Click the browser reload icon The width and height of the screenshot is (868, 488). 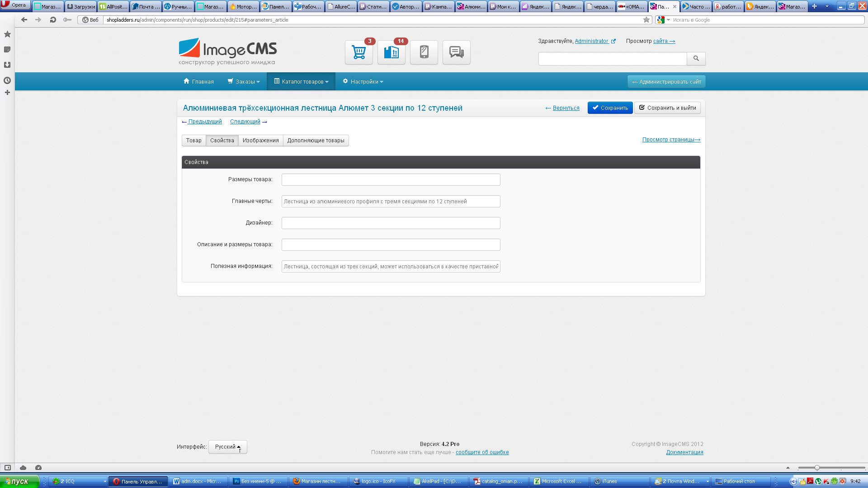(53, 20)
